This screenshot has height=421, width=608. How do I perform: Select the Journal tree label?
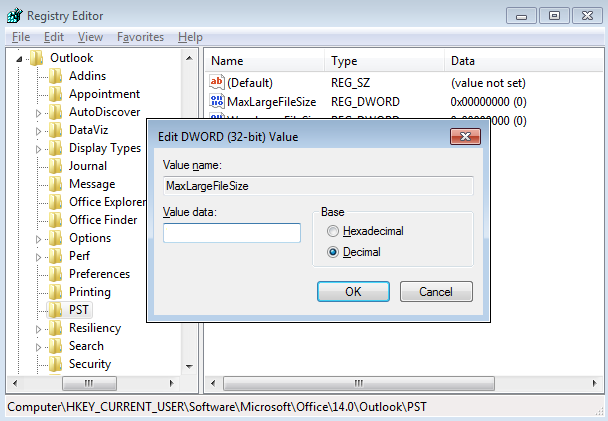click(88, 166)
